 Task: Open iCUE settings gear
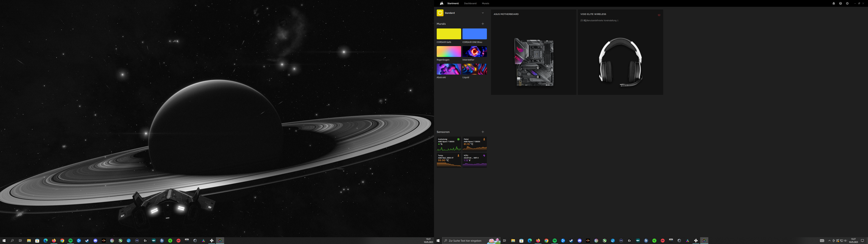pyautogui.click(x=847, y=3)
